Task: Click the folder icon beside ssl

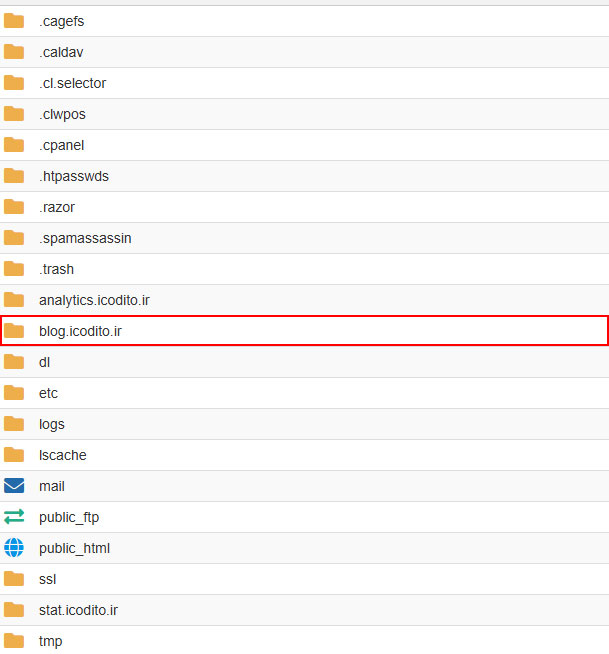Action: click(14, 579)
